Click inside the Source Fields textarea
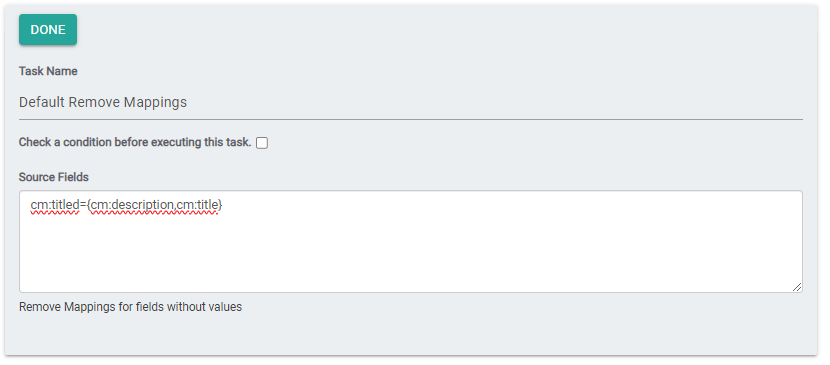The height and width of the screenshot is (365, 830). 411,241
